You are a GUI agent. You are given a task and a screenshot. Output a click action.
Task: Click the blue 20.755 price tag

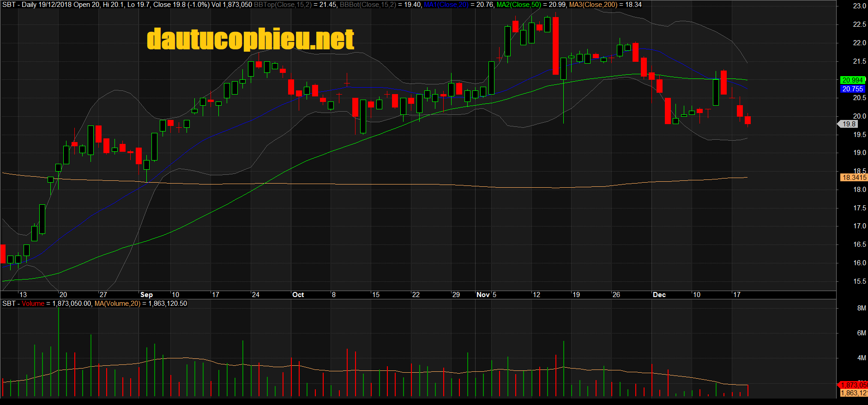[852, 89]
